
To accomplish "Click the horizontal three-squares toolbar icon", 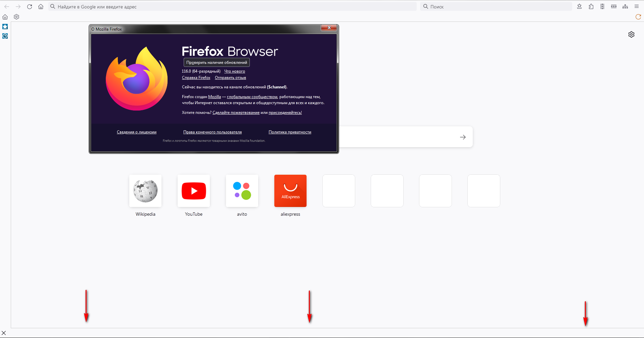I will pos(614,6).
